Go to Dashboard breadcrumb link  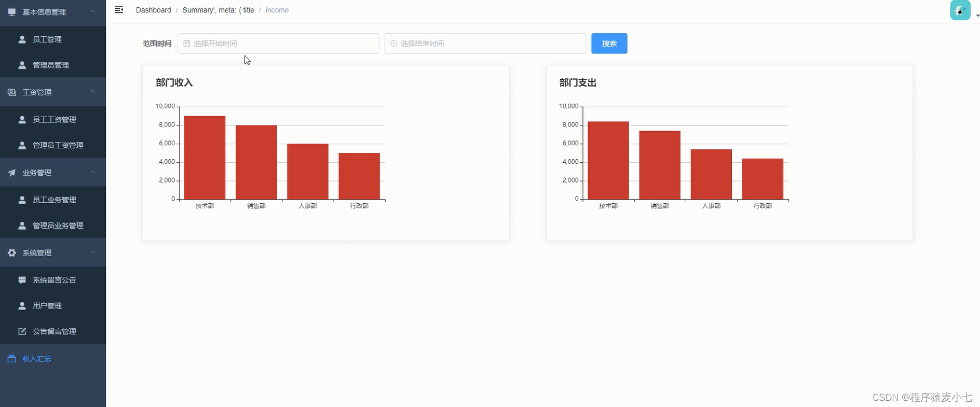coord(153,10)
